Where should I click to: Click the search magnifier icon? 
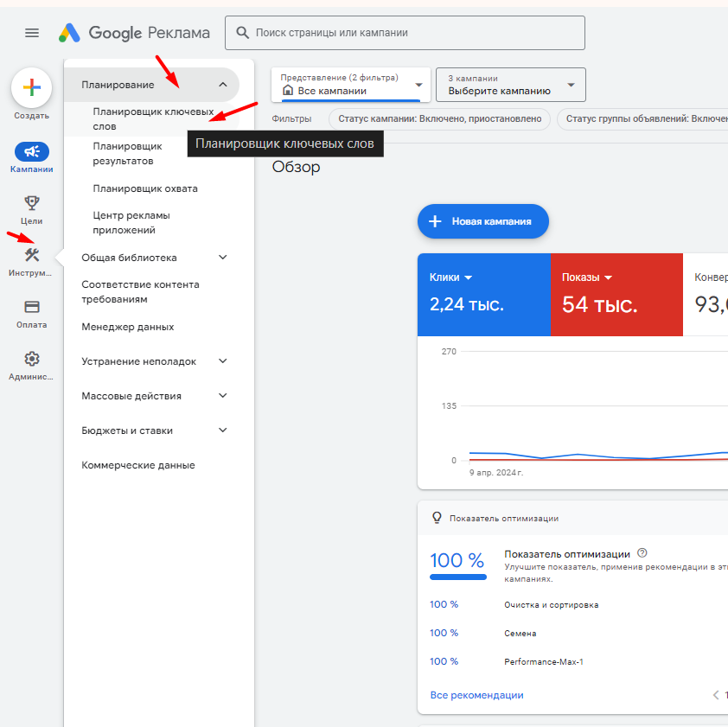[242, 33]
